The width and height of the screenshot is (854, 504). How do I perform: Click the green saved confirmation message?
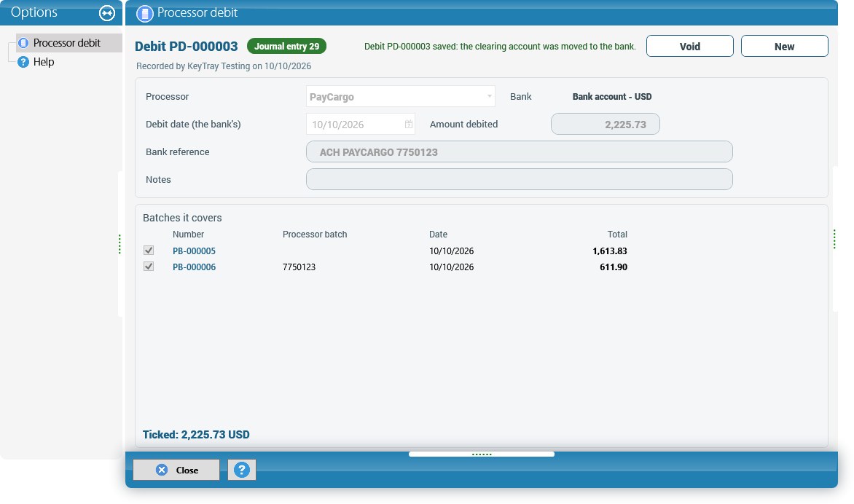[x=500, y=47]
